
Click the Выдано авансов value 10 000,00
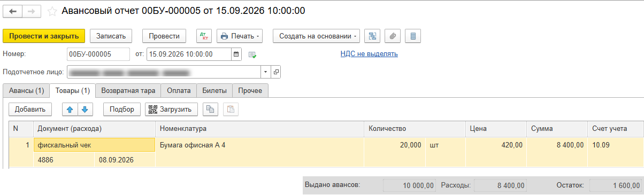410,185
